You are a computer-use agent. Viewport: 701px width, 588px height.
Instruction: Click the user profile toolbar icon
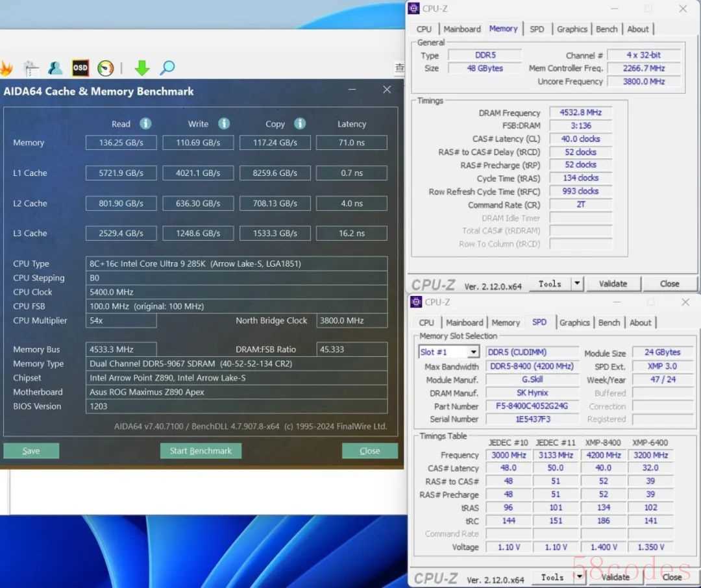point(55,67)
